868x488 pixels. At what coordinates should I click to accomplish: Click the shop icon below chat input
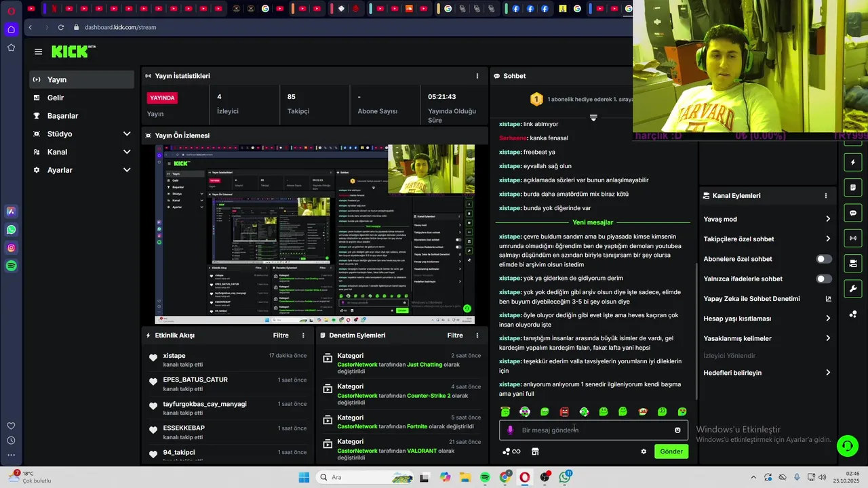pyautogui.click(x=535, y=451)
